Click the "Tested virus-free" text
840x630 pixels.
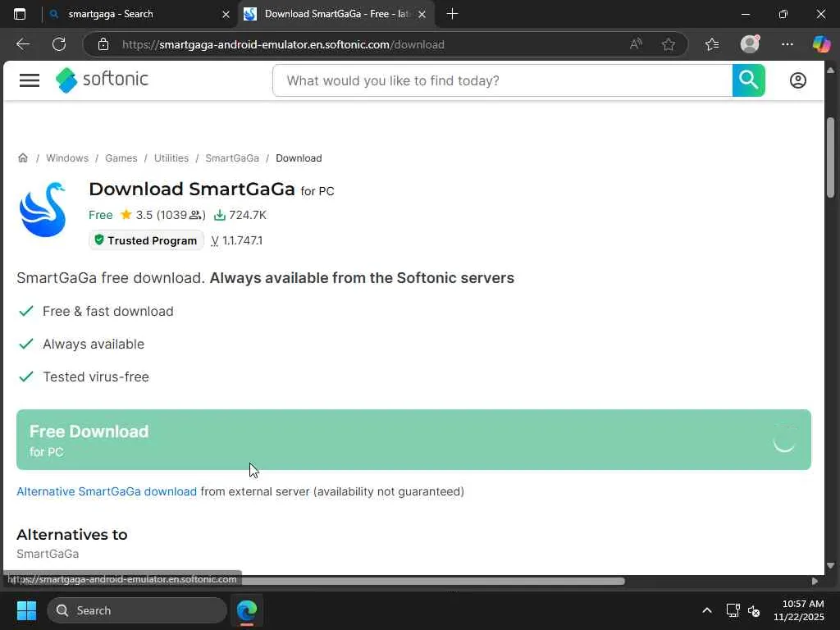pos(96,377)
